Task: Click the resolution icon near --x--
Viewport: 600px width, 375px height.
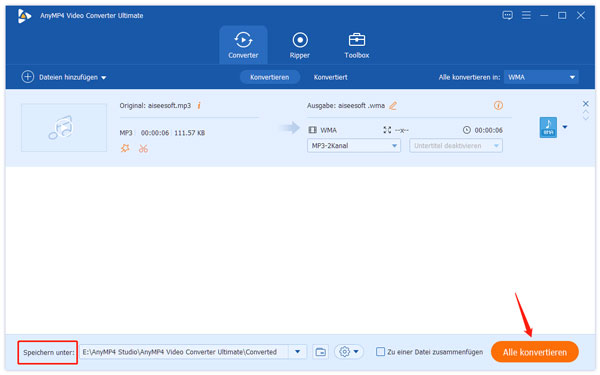Action: tap(387, 130)
